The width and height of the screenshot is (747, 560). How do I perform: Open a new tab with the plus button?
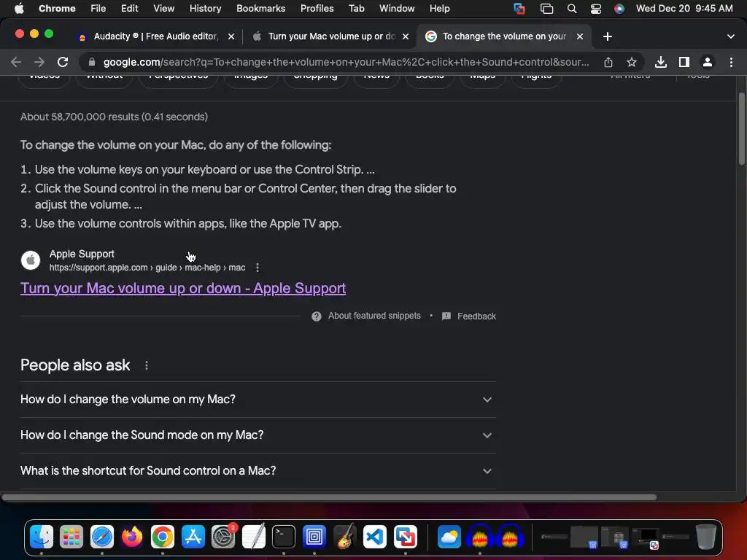tap(608, 36)
